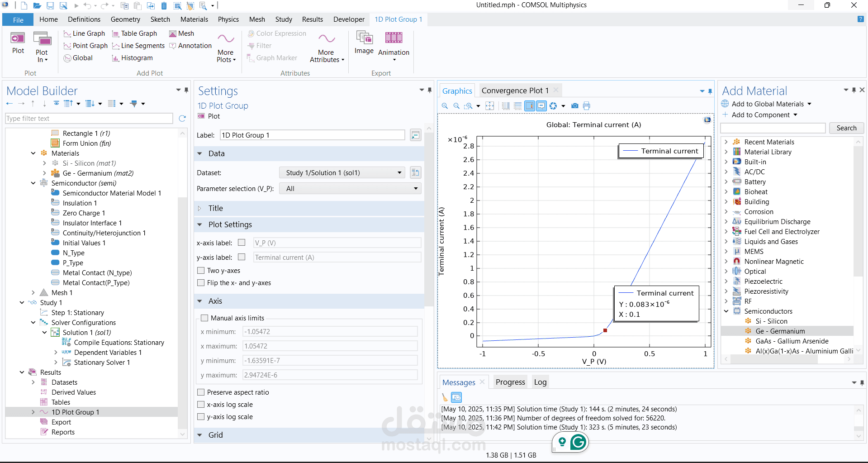
Task: Enable Manual axis limits checkbox
Action: (204, 318)
